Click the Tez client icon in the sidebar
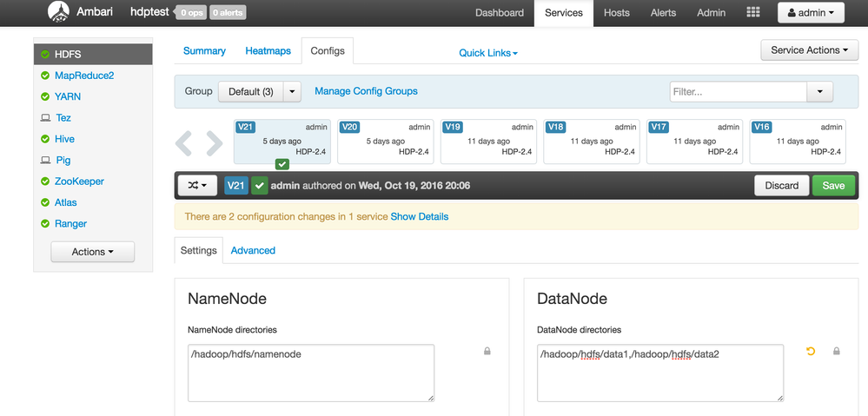The image size is (868, 416). pyautogui.click(x=45, y=118)
